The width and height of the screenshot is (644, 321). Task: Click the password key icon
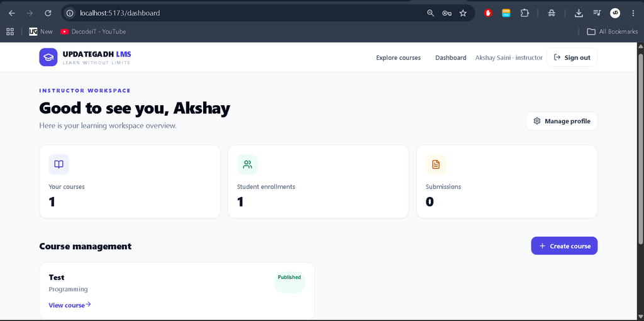pyautogui.click(x=447, y=13)
